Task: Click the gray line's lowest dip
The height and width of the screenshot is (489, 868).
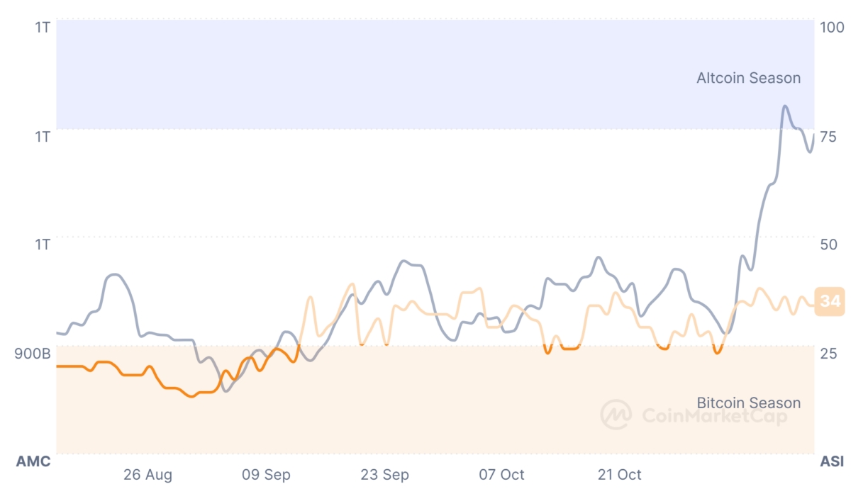Action: tap(226, 390)
